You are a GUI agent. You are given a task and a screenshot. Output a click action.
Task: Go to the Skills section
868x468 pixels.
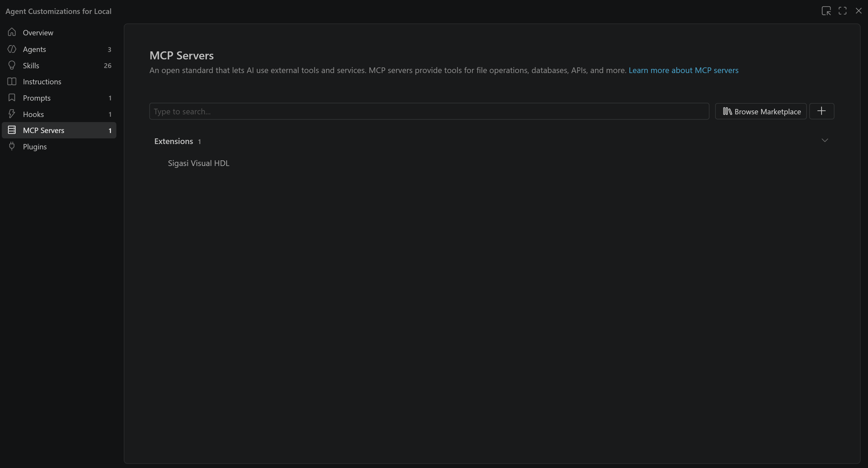point(59,65)
